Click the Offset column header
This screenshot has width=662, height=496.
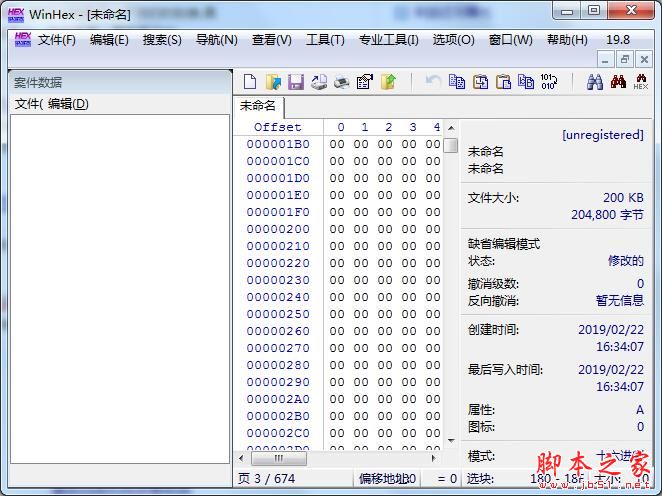(x=277, y=127)
